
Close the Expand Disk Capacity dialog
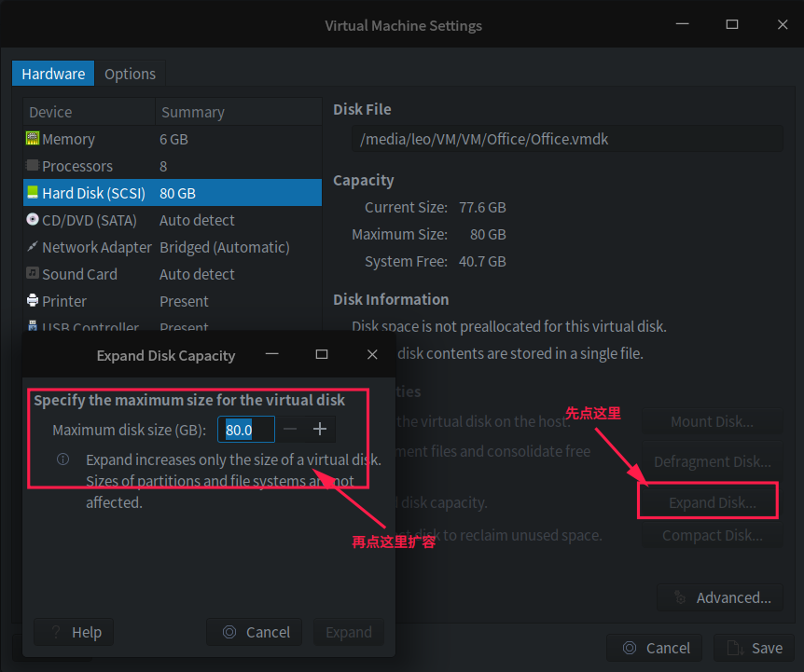[x=372, y=354]
